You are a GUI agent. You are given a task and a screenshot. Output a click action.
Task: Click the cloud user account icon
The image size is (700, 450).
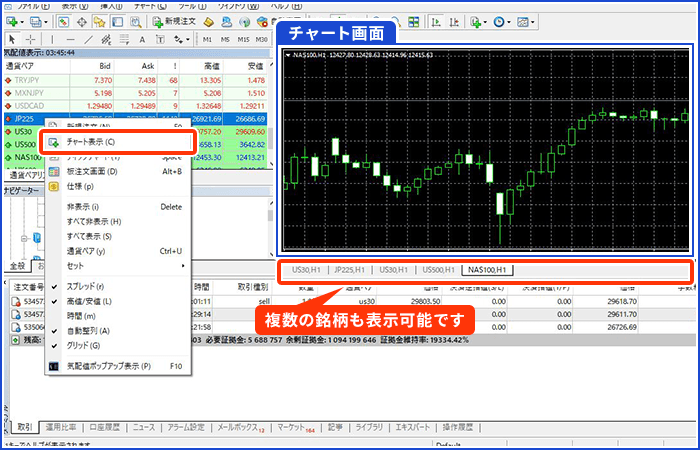click(226, 21)
